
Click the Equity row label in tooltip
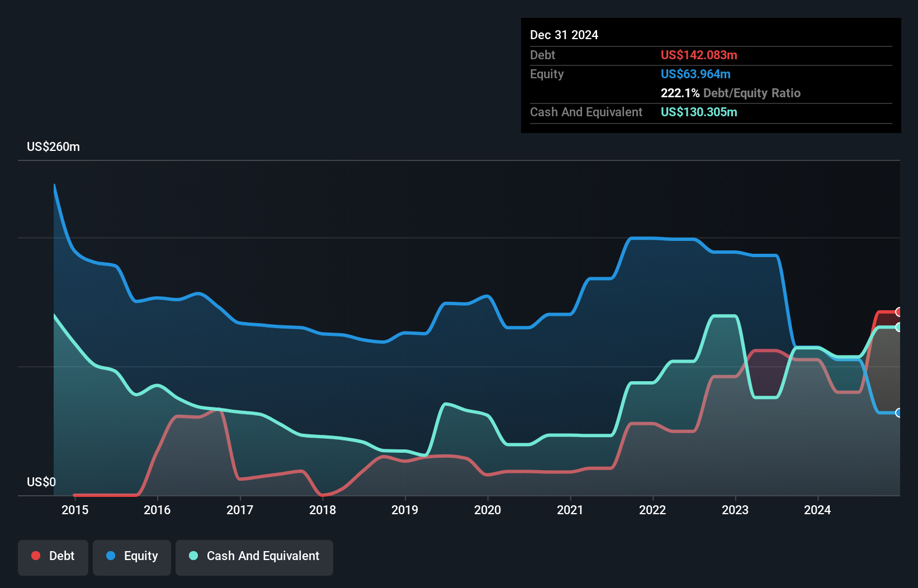(x=547, y=74)
